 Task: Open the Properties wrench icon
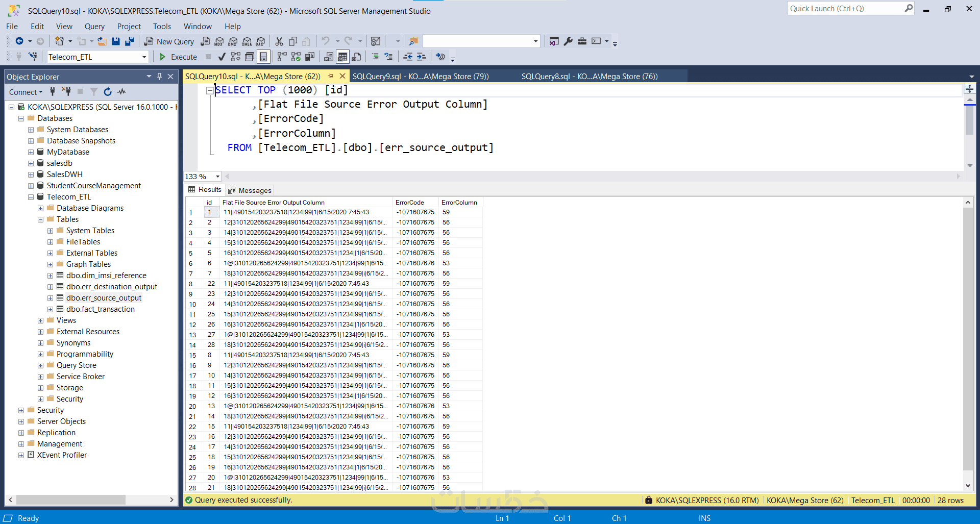pos(568,41)
